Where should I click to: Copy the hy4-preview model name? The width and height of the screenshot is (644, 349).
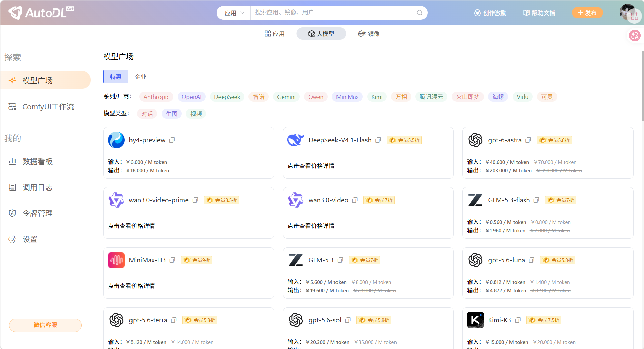[x=172, y=140]
